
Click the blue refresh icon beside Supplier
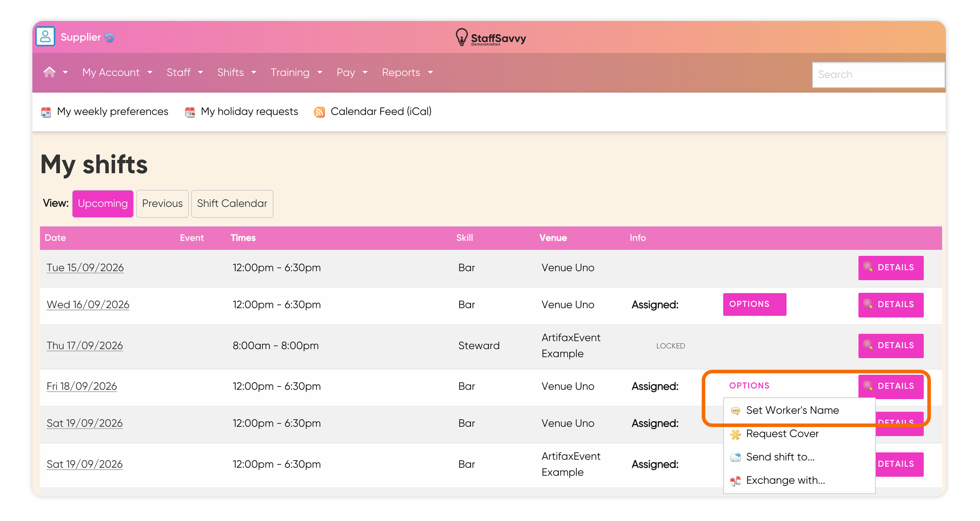pos(110,38)
